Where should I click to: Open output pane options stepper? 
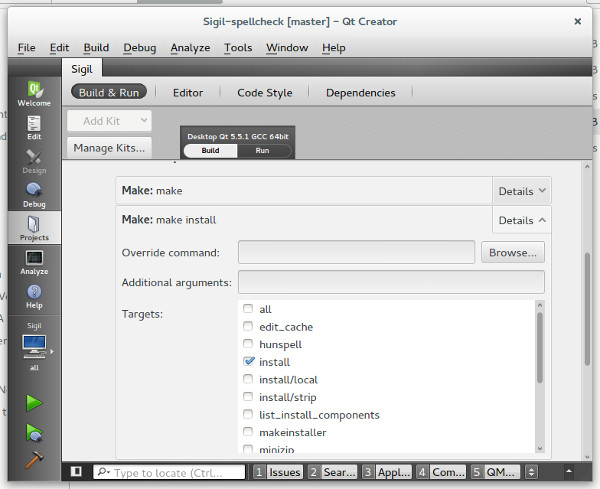click(x=531, y=472)
